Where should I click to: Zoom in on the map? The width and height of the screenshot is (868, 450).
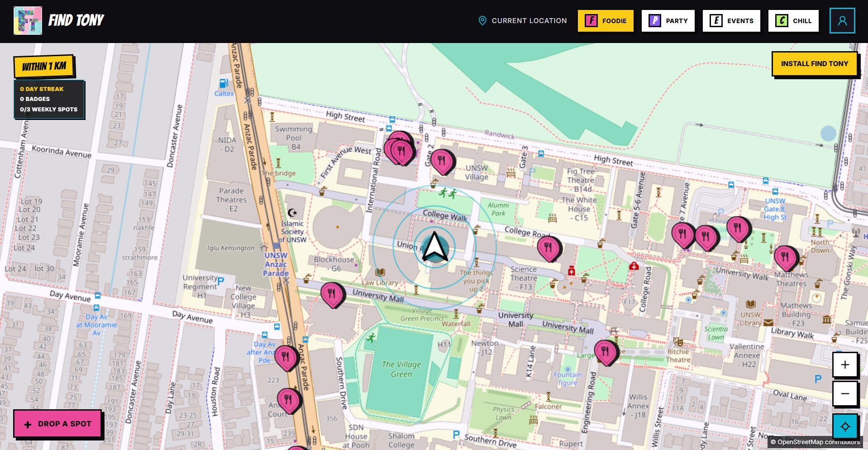[845, 364]
